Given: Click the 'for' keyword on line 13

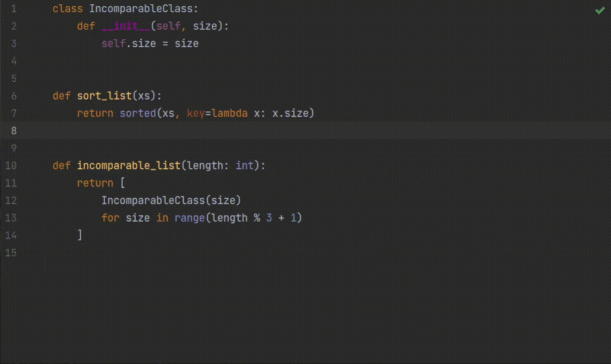Looking at the screenshot, I should 110,218.
